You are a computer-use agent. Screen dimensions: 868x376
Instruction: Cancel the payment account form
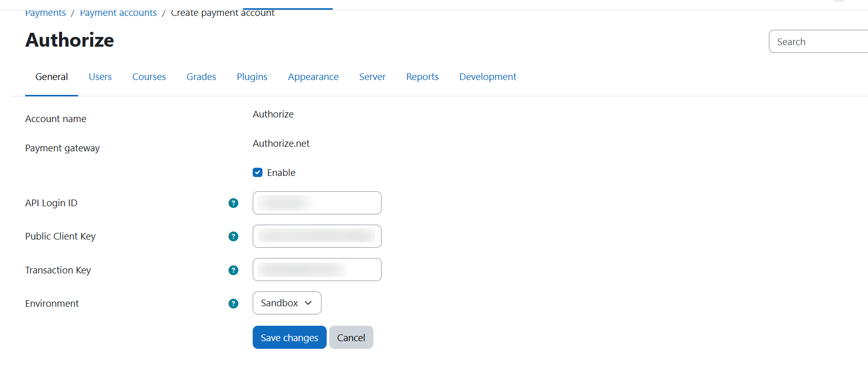click(351, 338)
